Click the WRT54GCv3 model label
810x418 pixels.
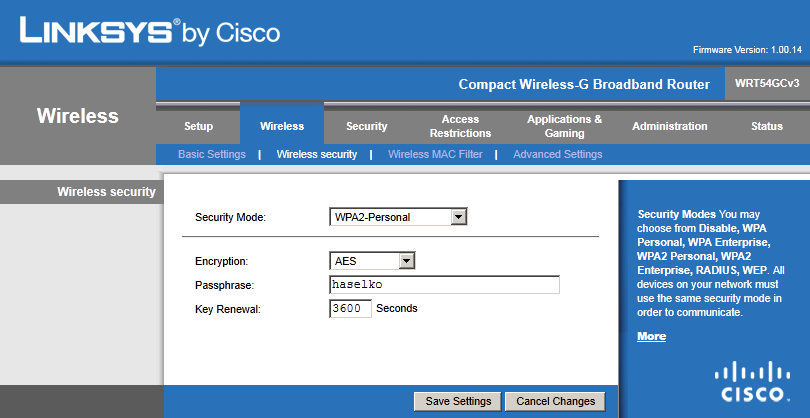click(767, 83)
